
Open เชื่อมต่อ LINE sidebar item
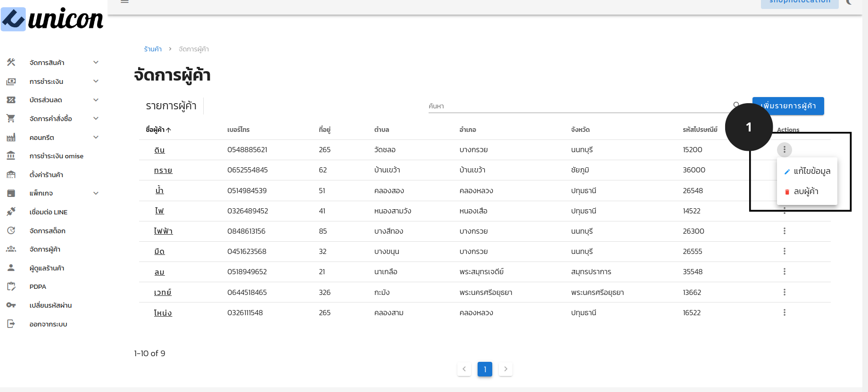pyautogui.click(x=48, y=212)
